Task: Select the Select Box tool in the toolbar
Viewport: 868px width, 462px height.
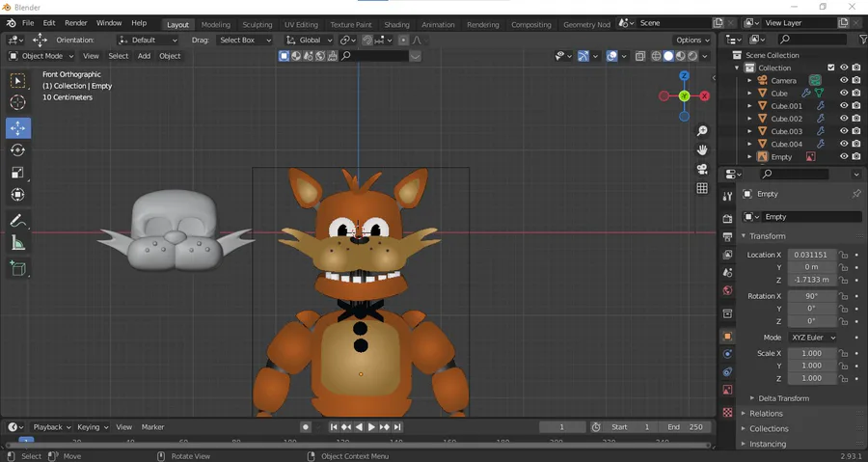Action: (x=18, y=81)
